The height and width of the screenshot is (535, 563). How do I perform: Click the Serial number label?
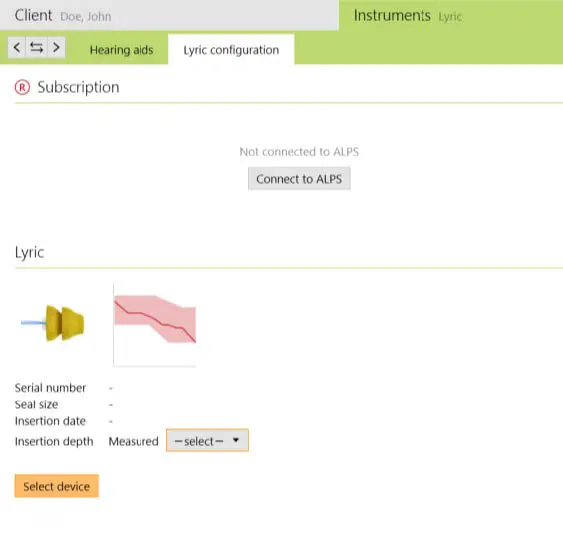tap(50, 388)
